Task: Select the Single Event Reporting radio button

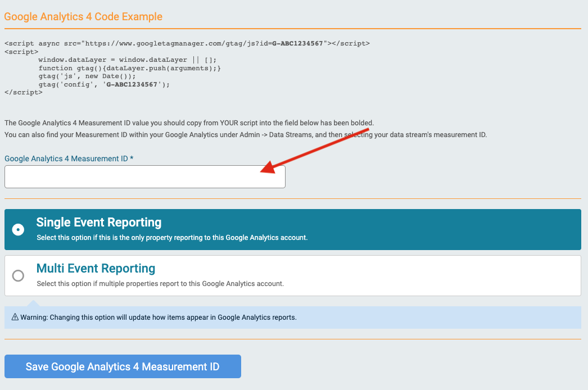Action: pyautogui.click(x=18, y=229)
